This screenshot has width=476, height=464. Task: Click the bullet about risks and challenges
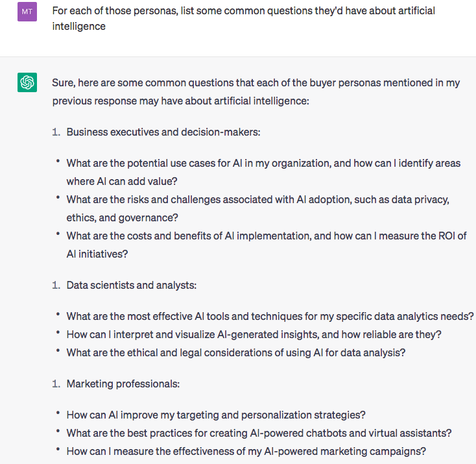point(257,208)
